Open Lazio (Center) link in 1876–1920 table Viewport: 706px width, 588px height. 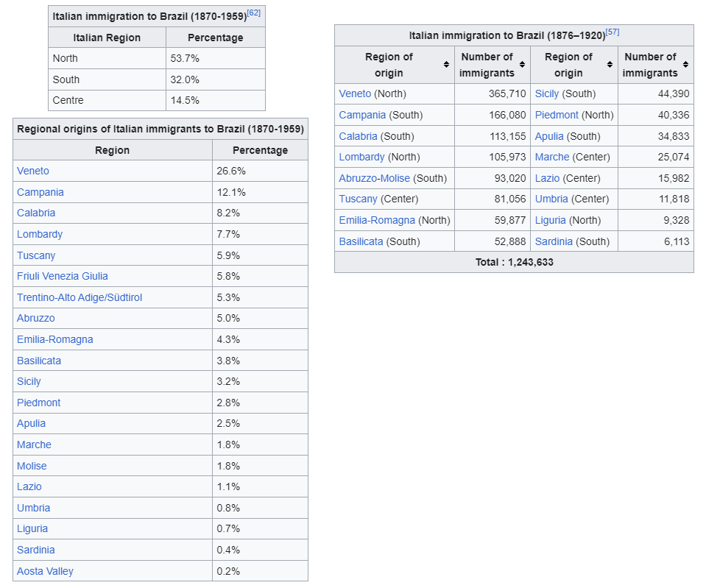547,178
